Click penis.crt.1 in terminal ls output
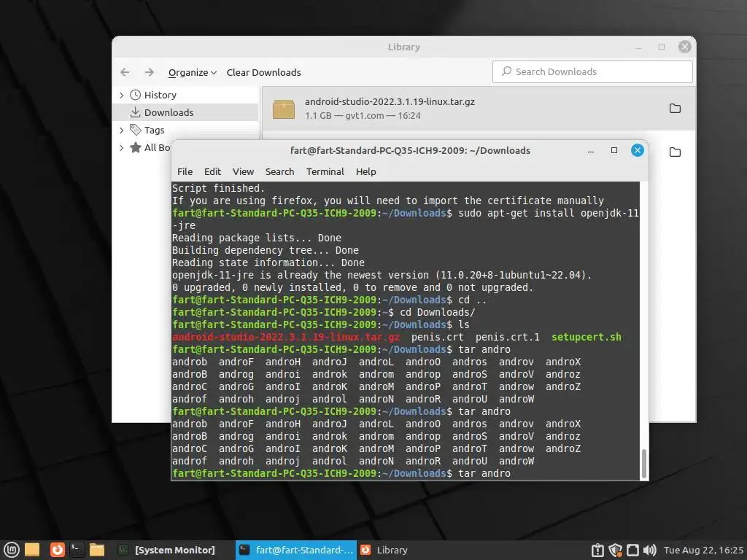 [508, 337]
